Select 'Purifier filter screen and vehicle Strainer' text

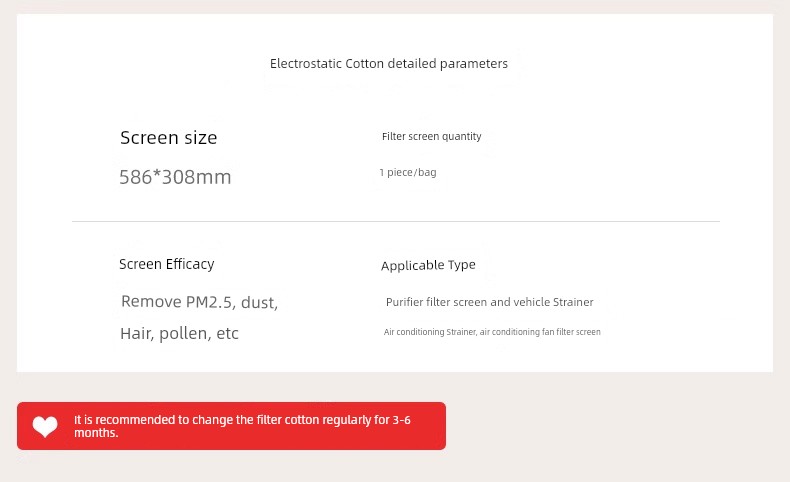[x=489, y=302]
